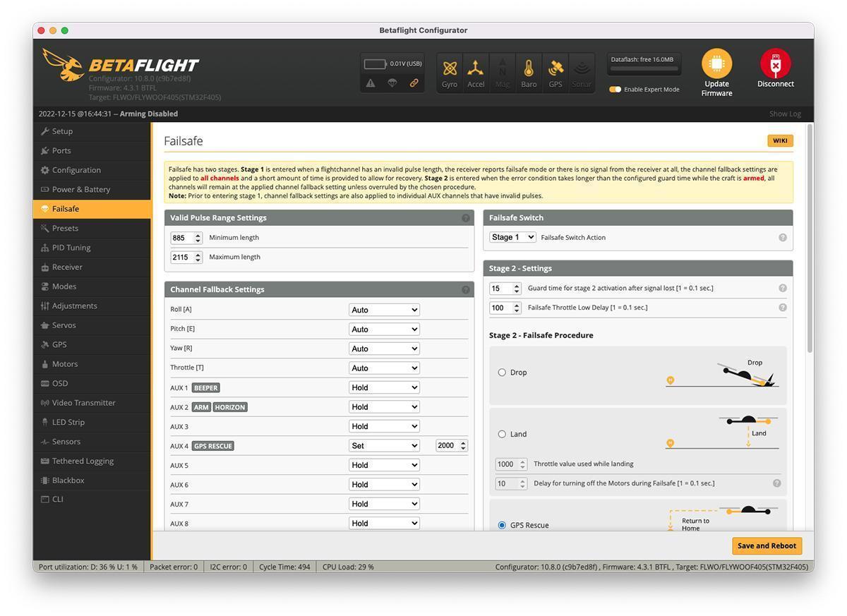Image resolution: width=847 pixels, height=616 pixels.
Task: Click the landing throttle value field
Action: click(x=511, y=464)
